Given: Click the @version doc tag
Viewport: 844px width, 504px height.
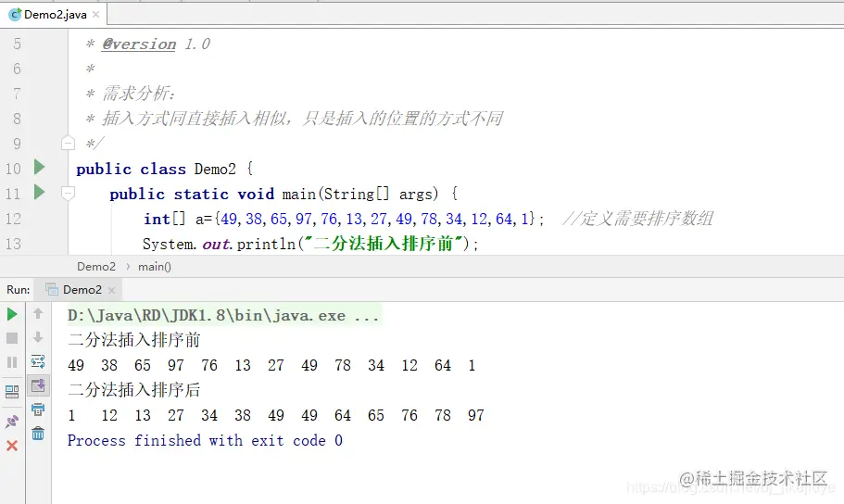Looking at the screenshot, I should pyautogui.click(x=139, y=44).
